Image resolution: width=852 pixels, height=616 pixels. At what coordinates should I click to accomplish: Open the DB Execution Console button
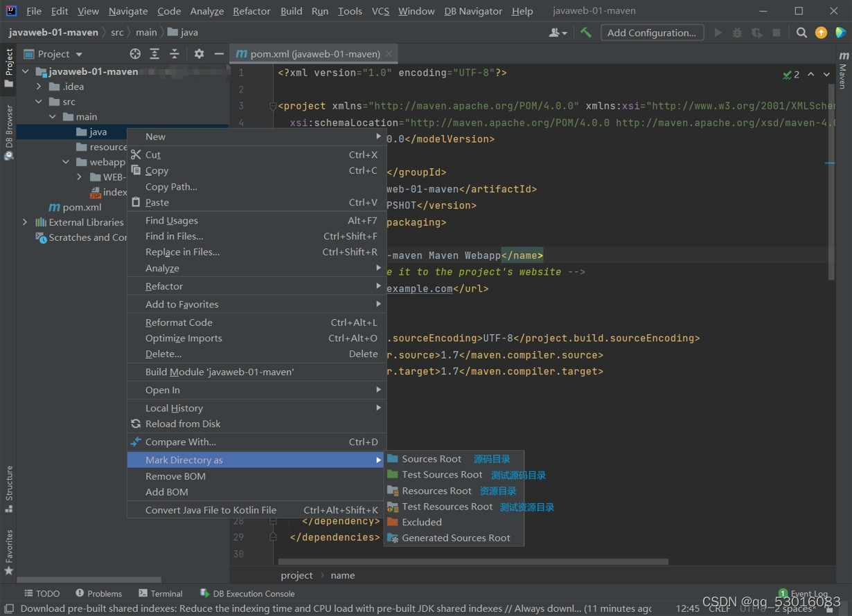[247, 594]
